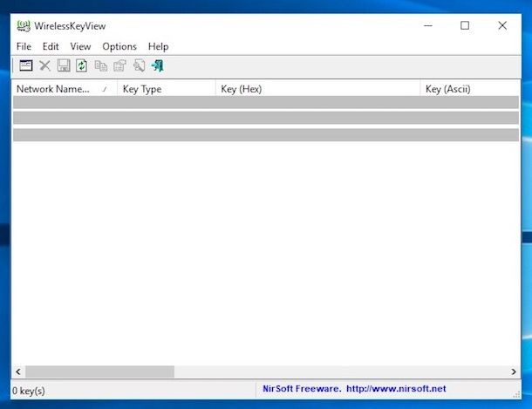532x409 pixels.
Task: Click the horizontal scrollbar left arrow
Action: (18, 372)
